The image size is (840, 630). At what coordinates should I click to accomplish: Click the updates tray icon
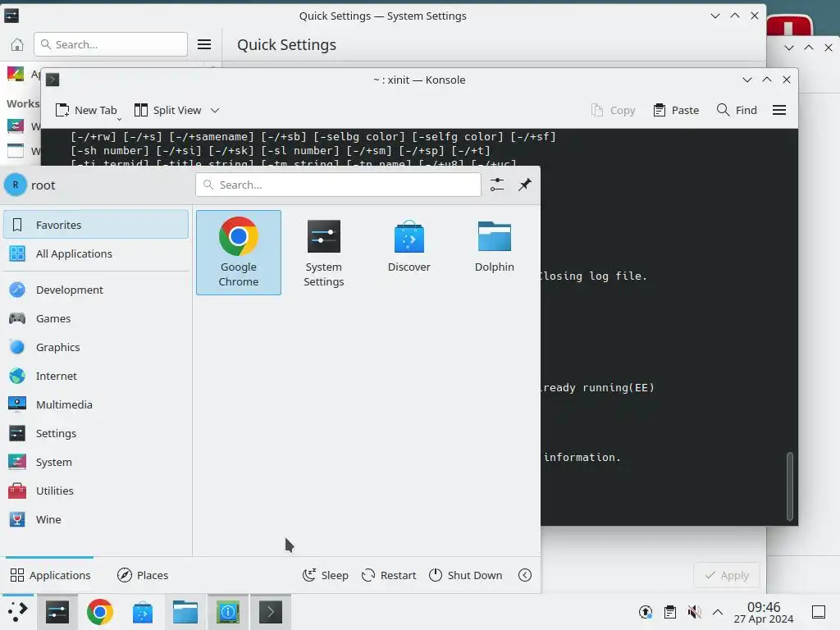tap(646, 612)
